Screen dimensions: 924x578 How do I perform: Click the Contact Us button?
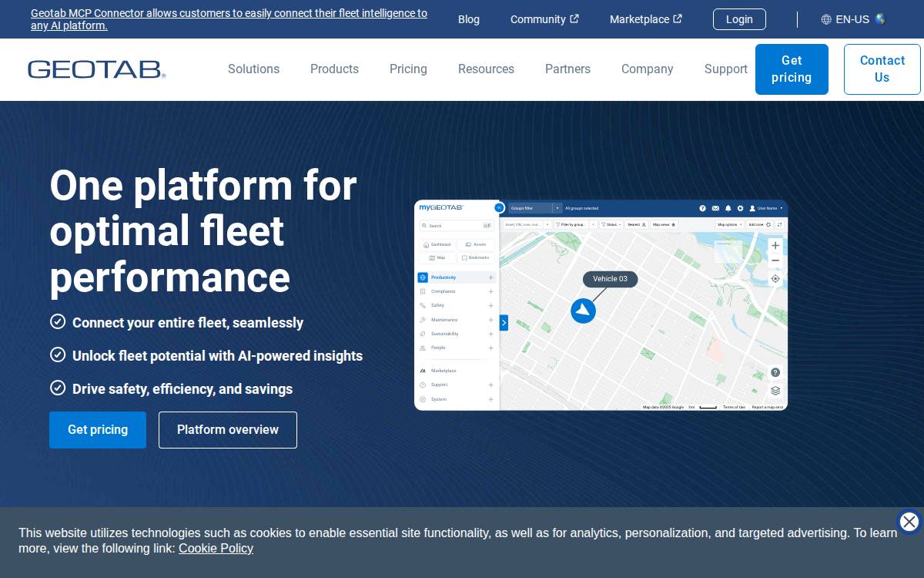click(882, 69)
